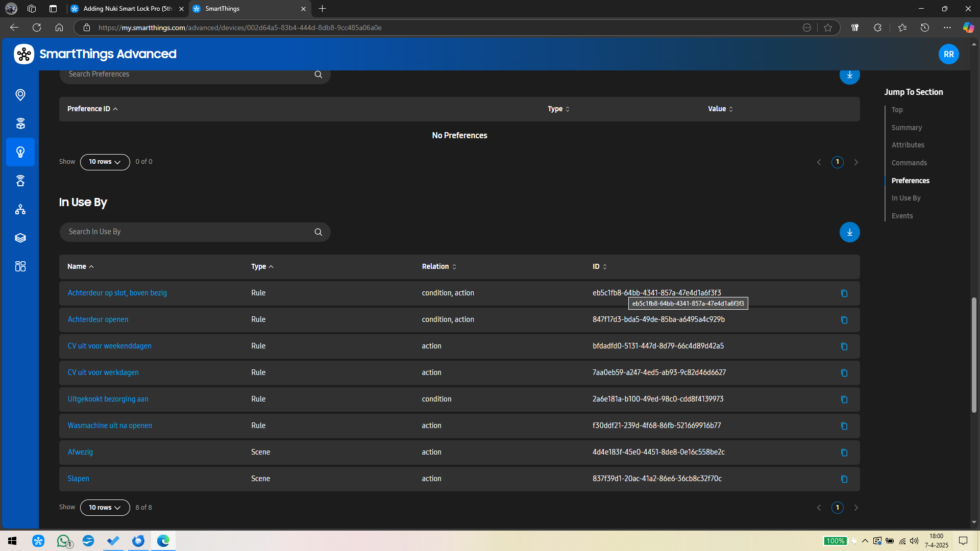Open the Slapen scene link

point(79,479)
